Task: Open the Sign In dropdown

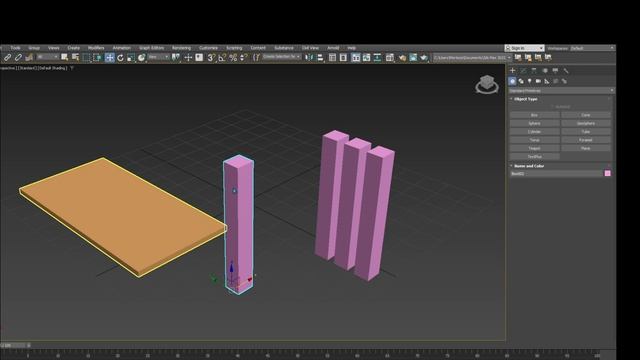Action: [x=524, y=48]
